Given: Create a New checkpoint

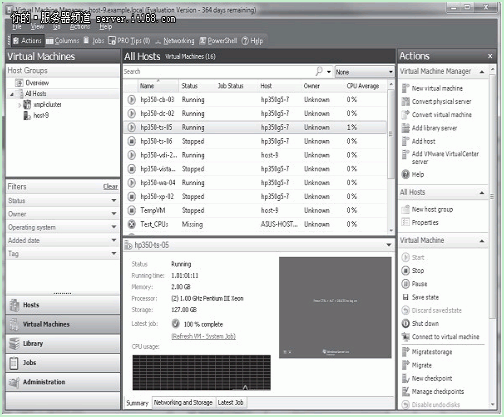Looking at the screenshot, I should (x=427, y=378).
